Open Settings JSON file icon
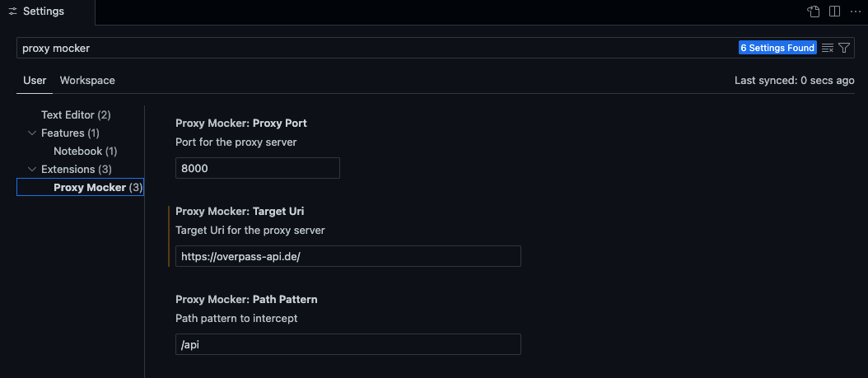 (814, 12)
